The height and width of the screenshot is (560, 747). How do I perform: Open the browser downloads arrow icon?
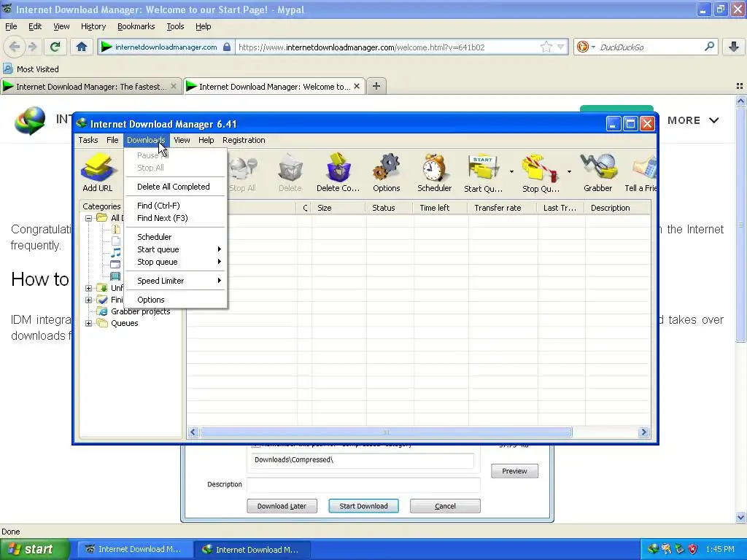(x=734, y=47)
